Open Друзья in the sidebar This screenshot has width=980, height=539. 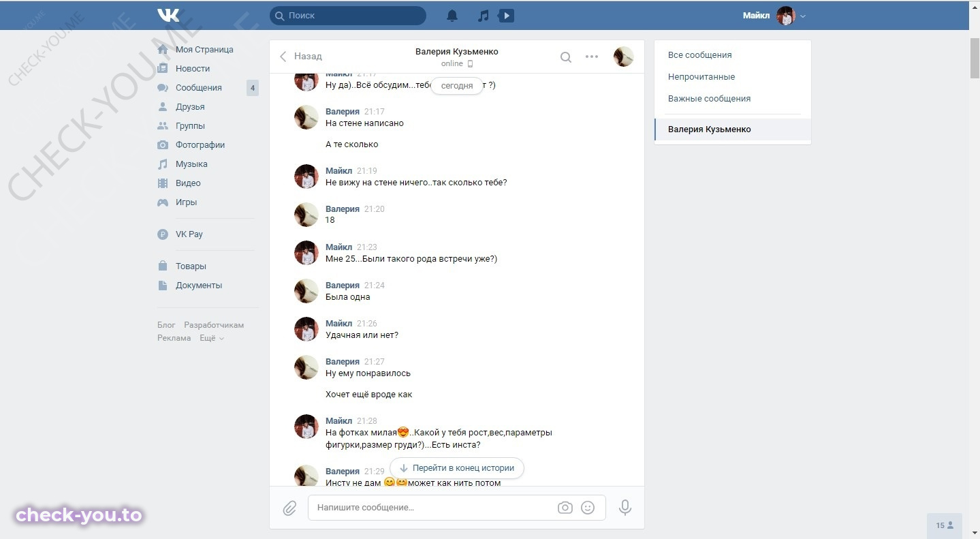click(x=190, y=107)
